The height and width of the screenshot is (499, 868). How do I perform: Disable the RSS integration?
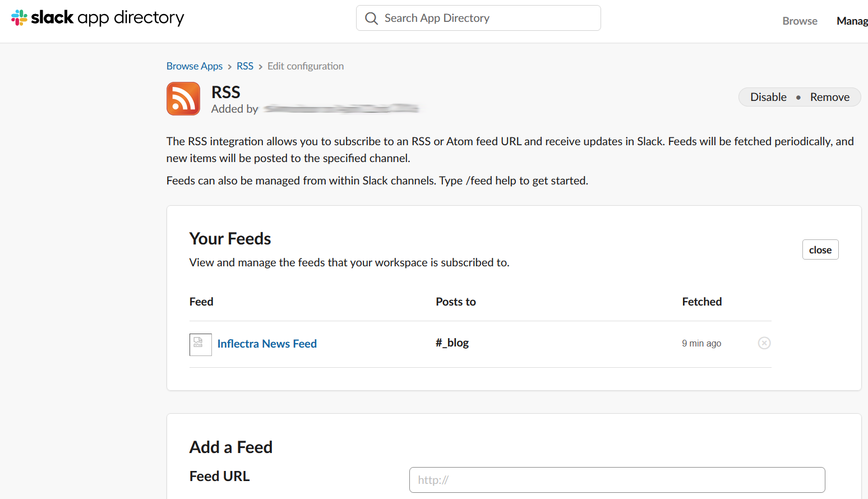click(768, 97)
